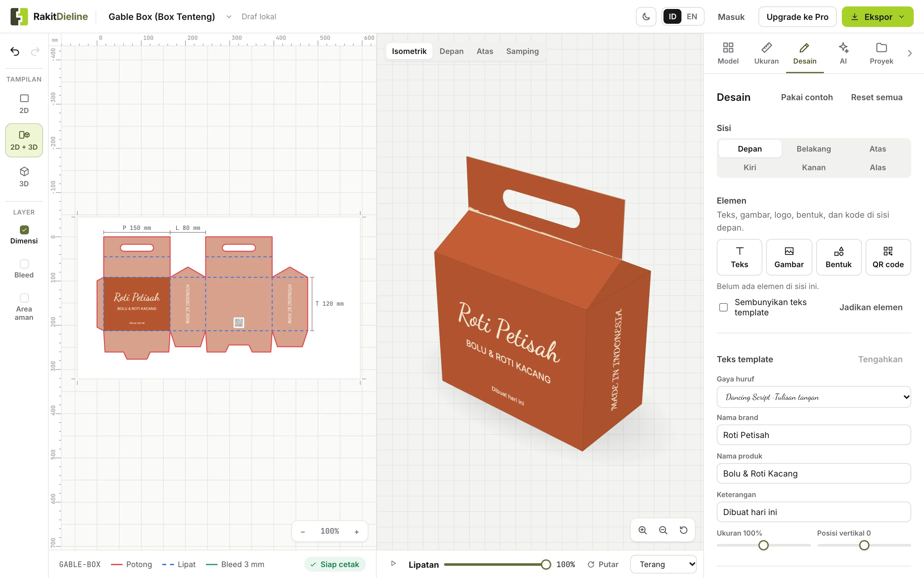Viewport: 924px width, 578px height.
Task: Select ID language option
Action: (672, 17)
